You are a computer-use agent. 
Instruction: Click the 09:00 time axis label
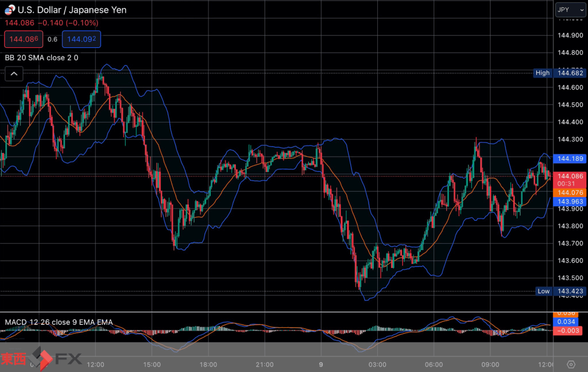pyautogui.click(x=490, y=365)
